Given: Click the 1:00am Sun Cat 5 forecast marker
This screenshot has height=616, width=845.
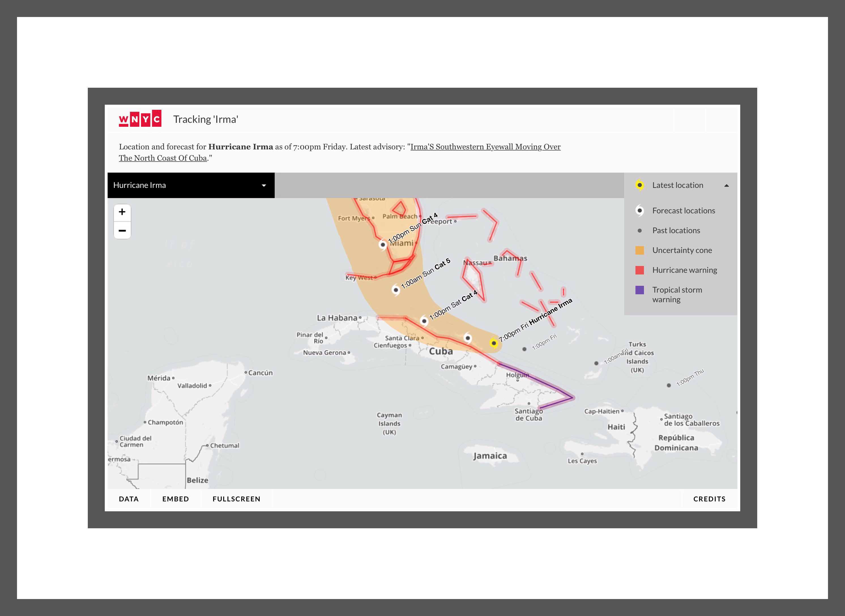Looking at the screenshot, I should pyautogui.click(x=396, y=290).
